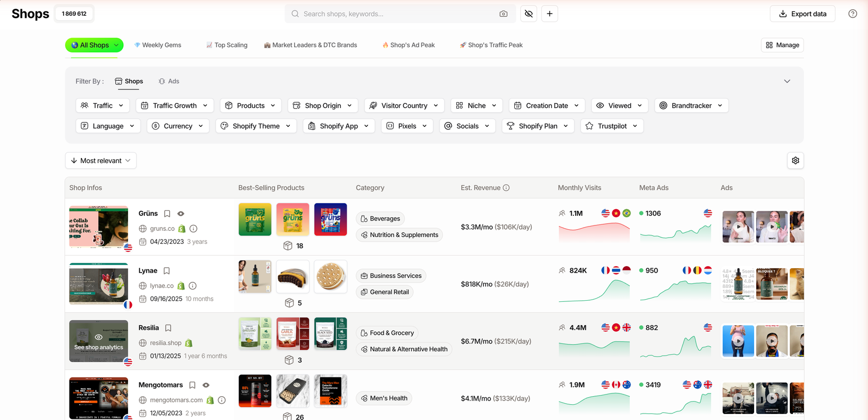868x420 pixels.
Task: Collapse the Filter By panel chevron
Action: (x=787, y=81)
